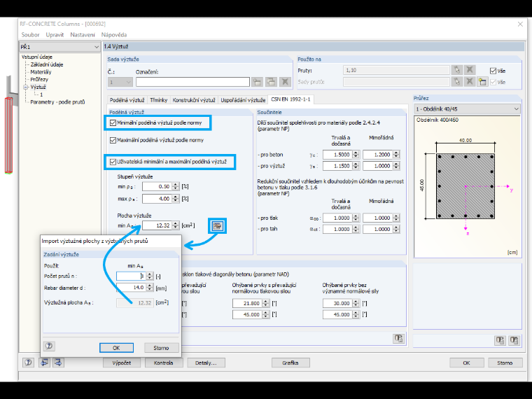Click stepper of γc permanent value 1.5000
The image size is (532, 399).
click(356, 155)
